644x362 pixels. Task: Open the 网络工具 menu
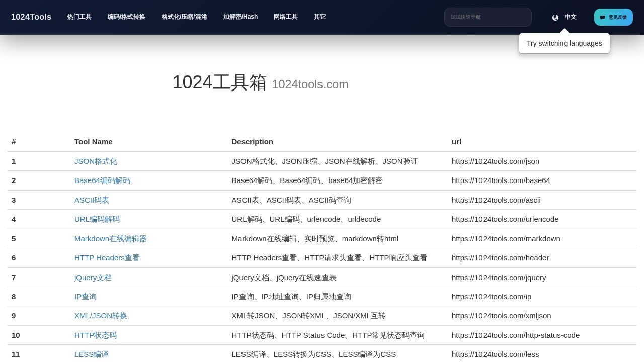[285, 17]
